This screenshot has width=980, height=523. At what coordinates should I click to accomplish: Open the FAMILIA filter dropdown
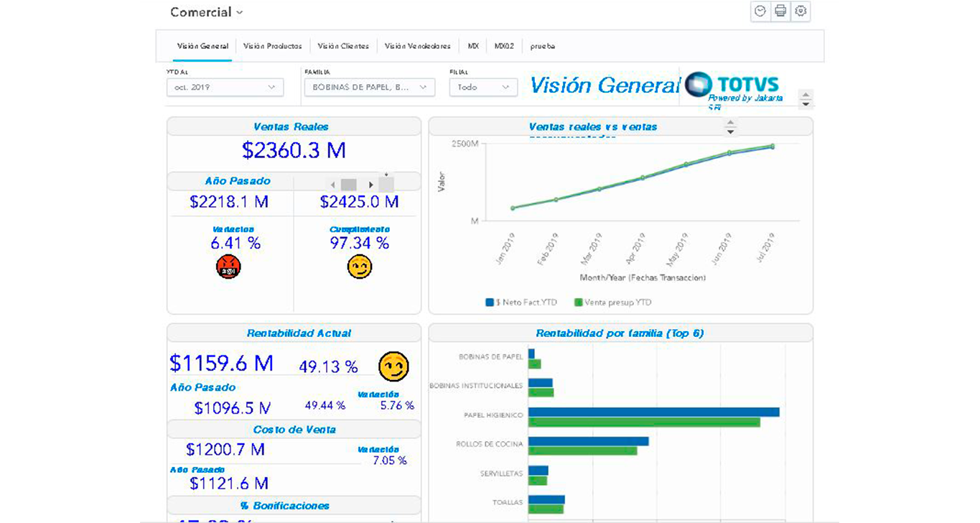tap(370, 87)
